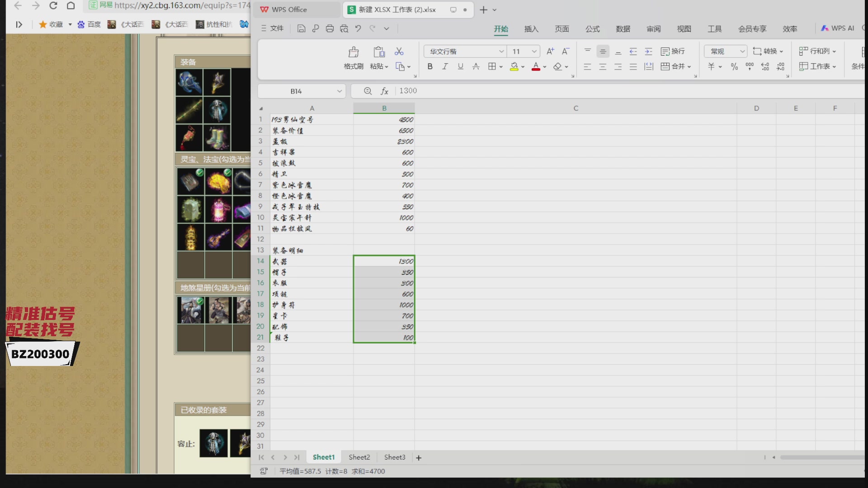Image resolution: width=868 pixels, height=488 pixels.
Task: Toggle the checked 地煞星册 first card
Action: (x=191, y=310)
